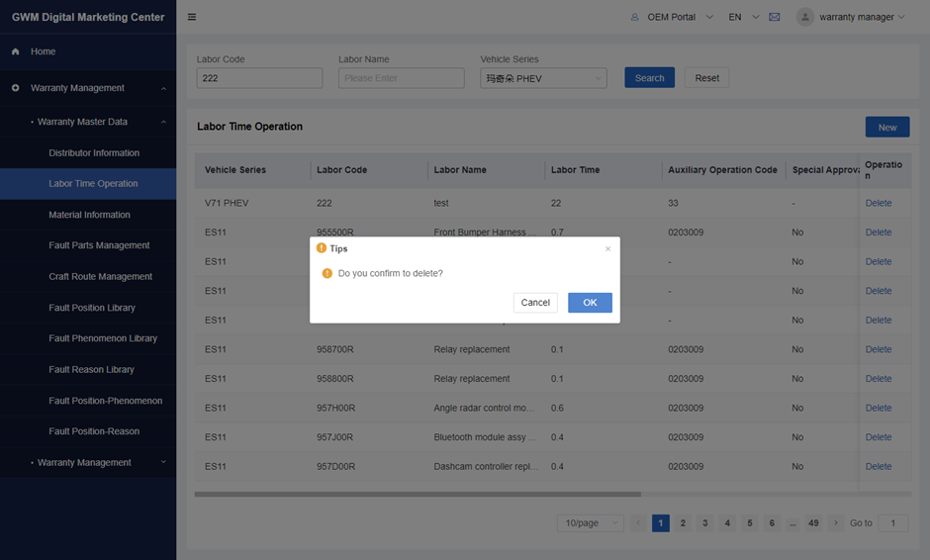Delete the 957D00R Dashcam controller row

point(879,467)
